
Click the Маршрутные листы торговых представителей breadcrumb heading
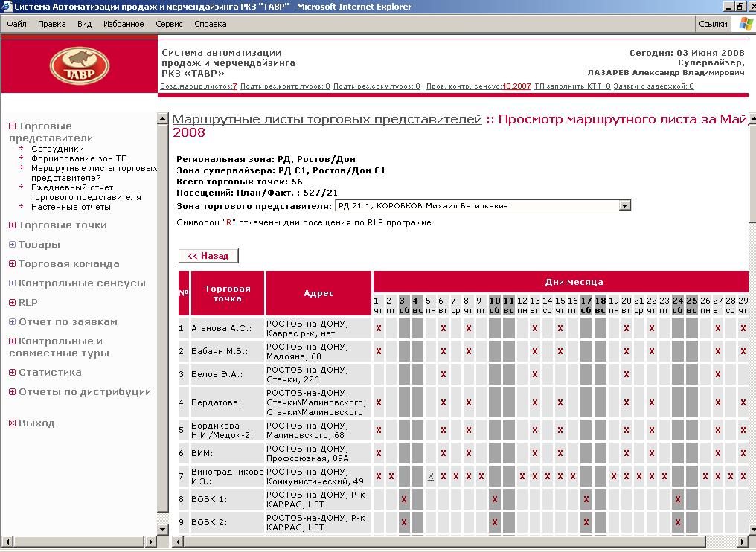click(x=327, y=119)
